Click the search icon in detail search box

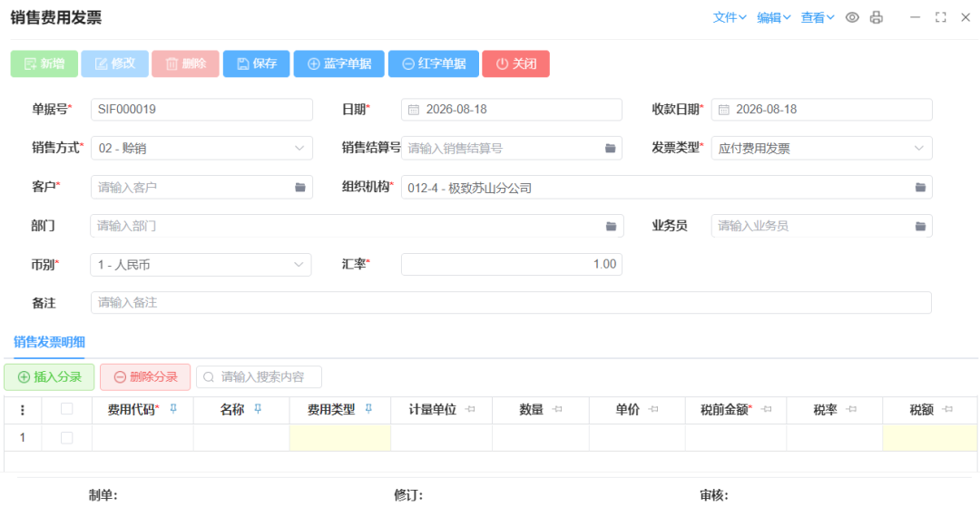click(x=210, y=377)
